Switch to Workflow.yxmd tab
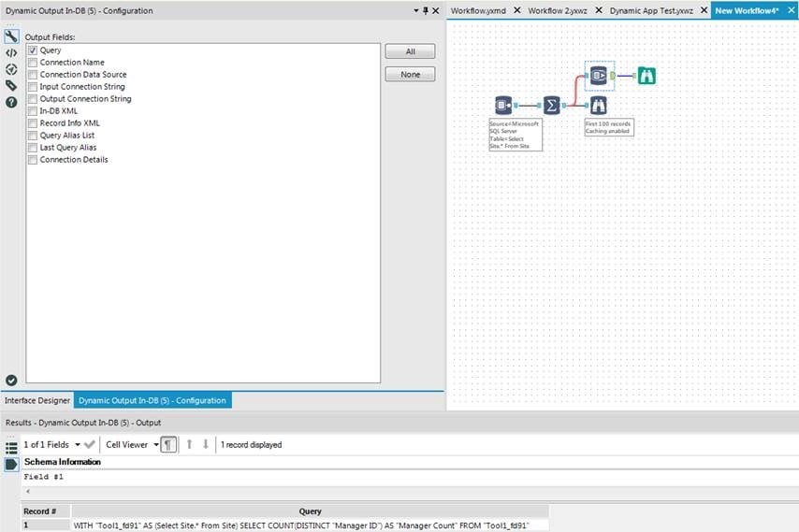 point(478,10)
